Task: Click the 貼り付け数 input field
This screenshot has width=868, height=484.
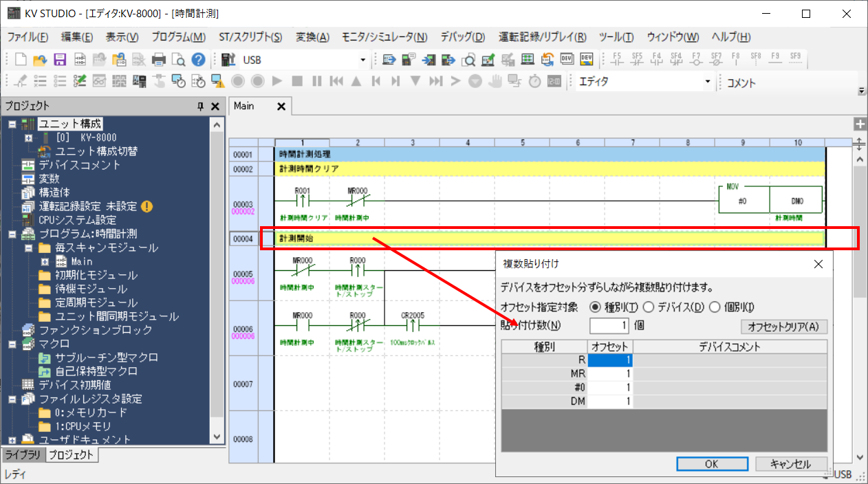Action: pos(609,327)
